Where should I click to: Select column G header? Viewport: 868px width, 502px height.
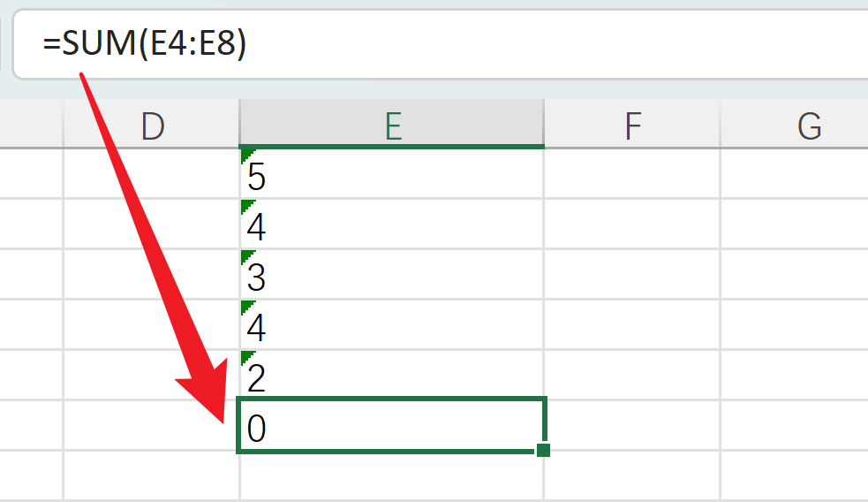[808, 126]
